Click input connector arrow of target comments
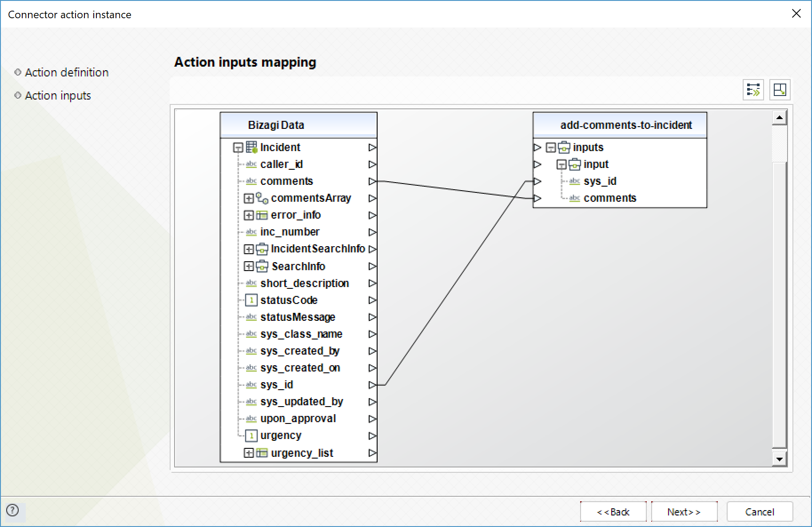This screenshot has height=527, width=812. point(537,198)
